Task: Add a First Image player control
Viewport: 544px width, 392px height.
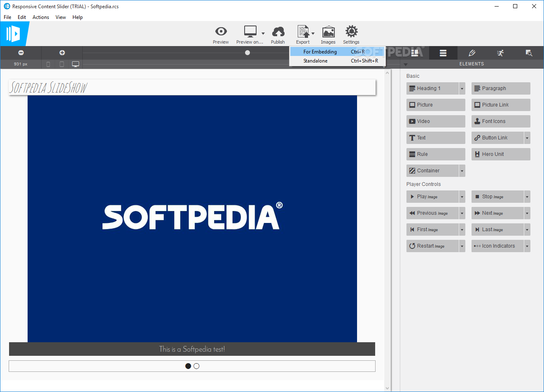Action: (x=432, y=230)
